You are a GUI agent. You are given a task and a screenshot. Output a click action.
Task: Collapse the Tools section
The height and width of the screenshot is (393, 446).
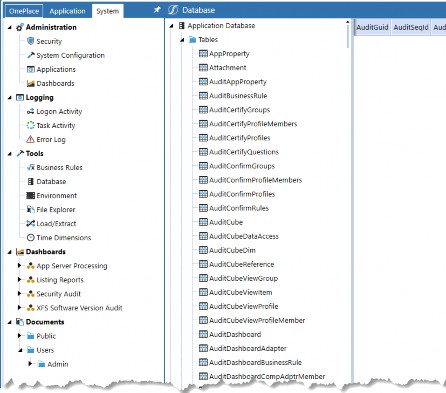[x=10, y=154]
